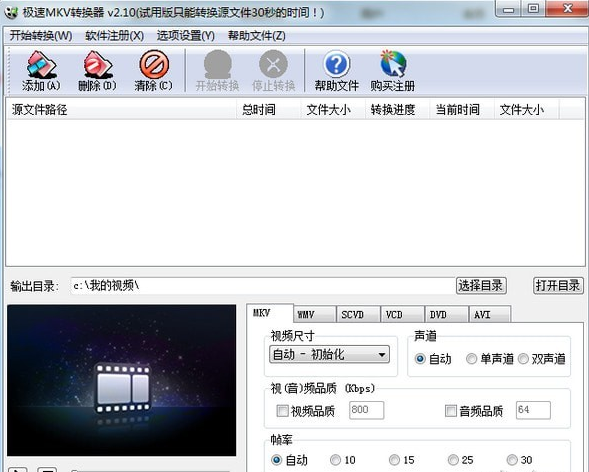Switch to the AVI format tab
Viewport: 589px width, 472px height.
click(x=490, y=315)
